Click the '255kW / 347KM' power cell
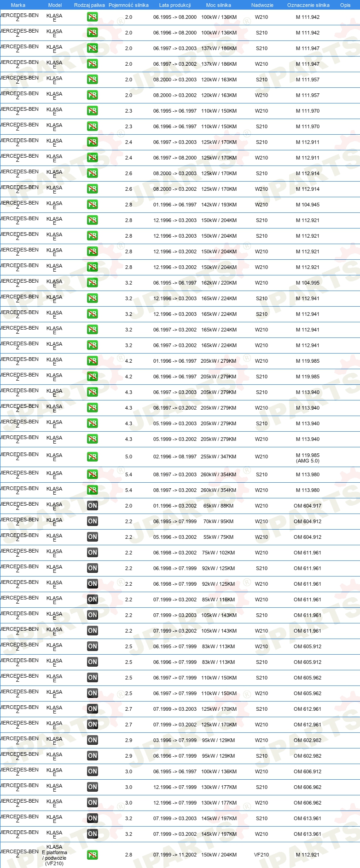 click(219, 457)
